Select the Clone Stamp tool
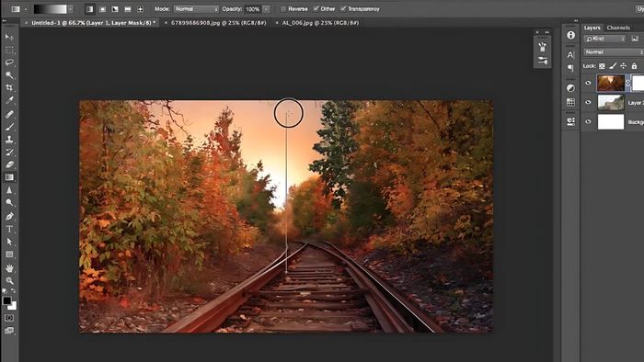Screen dimensions: 644x362 [x=9, y=140]
